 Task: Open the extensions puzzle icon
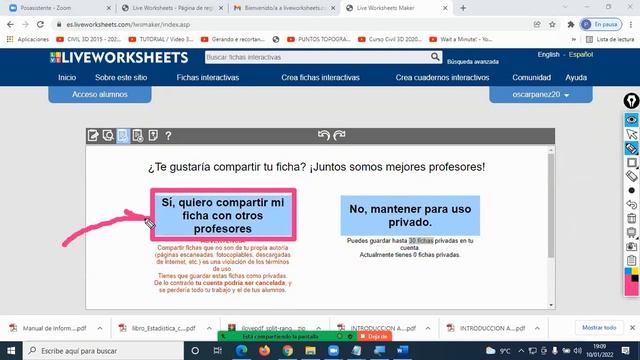571,24
